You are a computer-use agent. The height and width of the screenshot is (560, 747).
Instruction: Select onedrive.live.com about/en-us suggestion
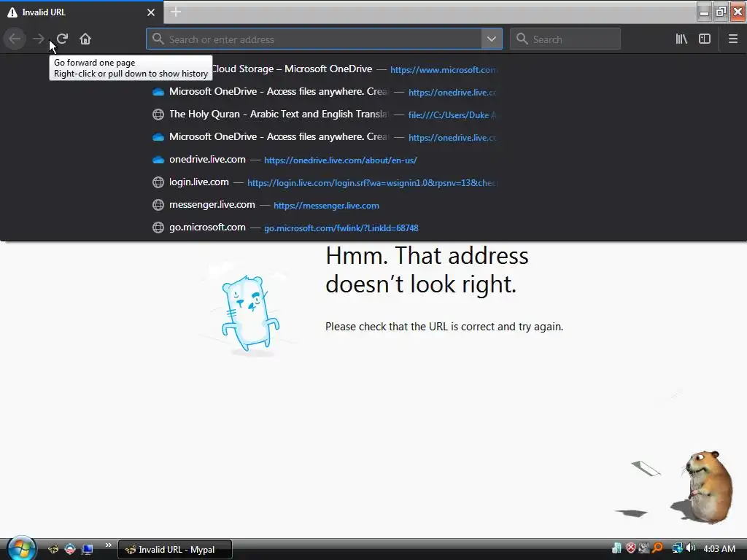[x=324, y=160]
